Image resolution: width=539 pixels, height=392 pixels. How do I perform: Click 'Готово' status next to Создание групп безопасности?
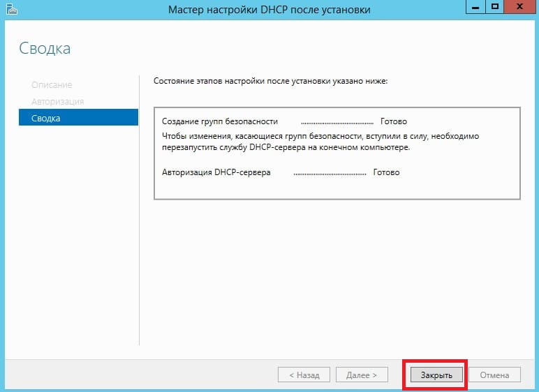pos(394,121)
